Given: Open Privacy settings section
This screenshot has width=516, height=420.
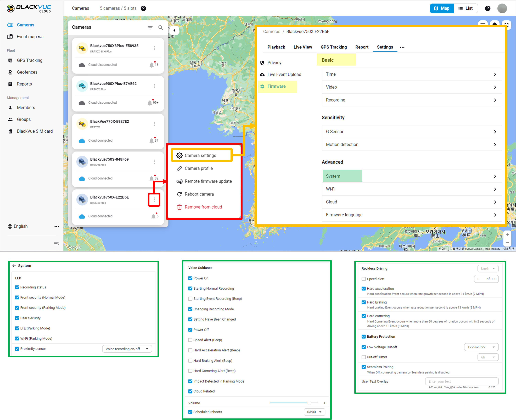Looking at the screenshot, I should coord(271,63).
